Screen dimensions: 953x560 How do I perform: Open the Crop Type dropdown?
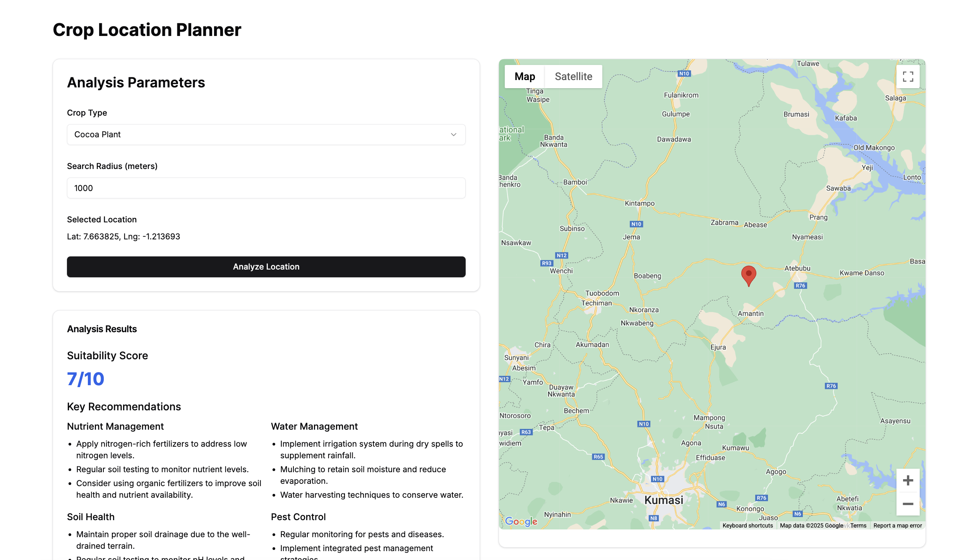266,135
